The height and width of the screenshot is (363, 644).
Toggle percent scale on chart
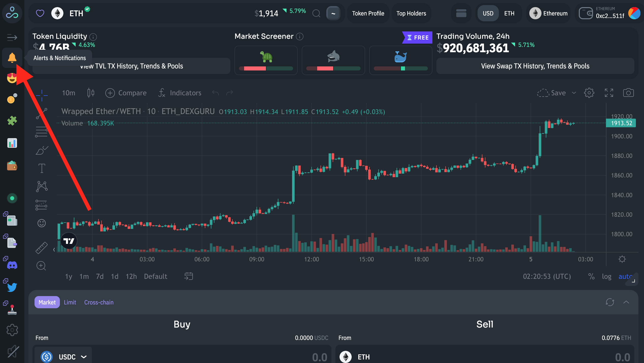pos(591,276)
